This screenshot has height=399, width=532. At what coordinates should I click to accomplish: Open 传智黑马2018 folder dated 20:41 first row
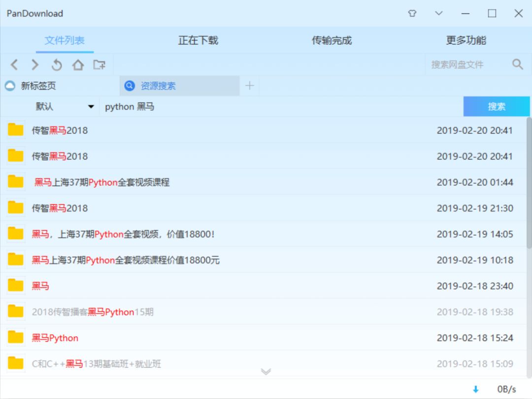(263, 130)
